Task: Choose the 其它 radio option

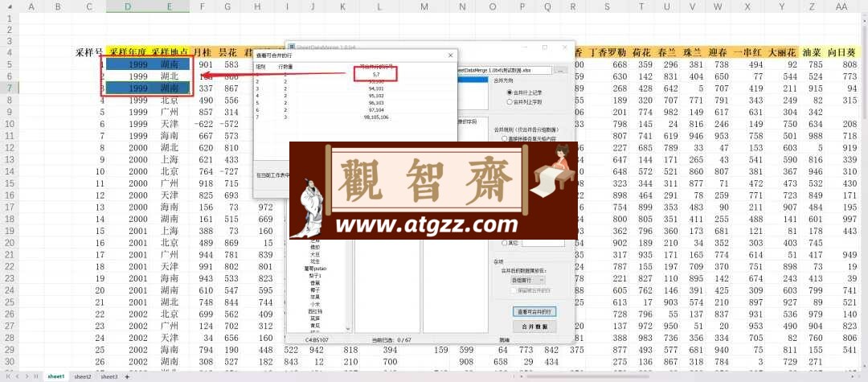Action: [x=510, y=243]
